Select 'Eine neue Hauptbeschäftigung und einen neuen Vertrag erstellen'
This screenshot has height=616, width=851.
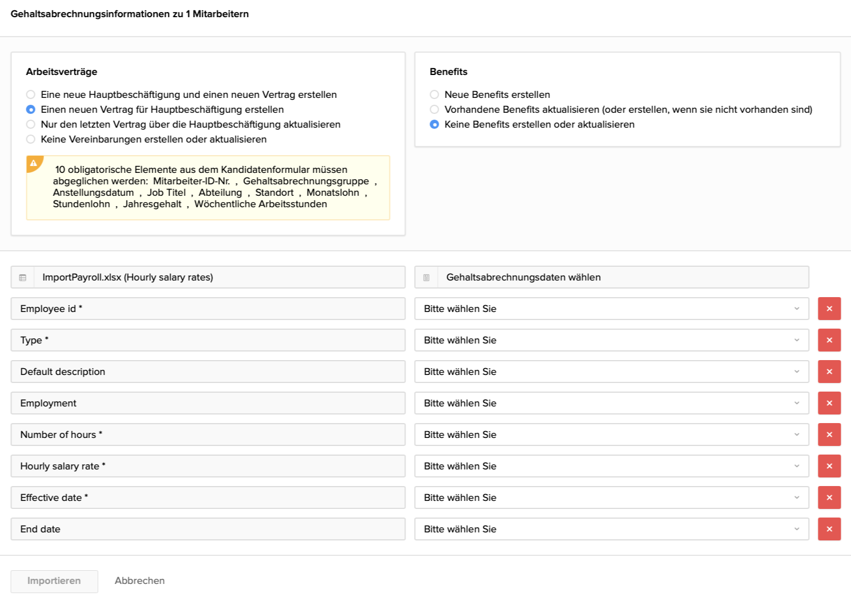[x=31, y=94]
